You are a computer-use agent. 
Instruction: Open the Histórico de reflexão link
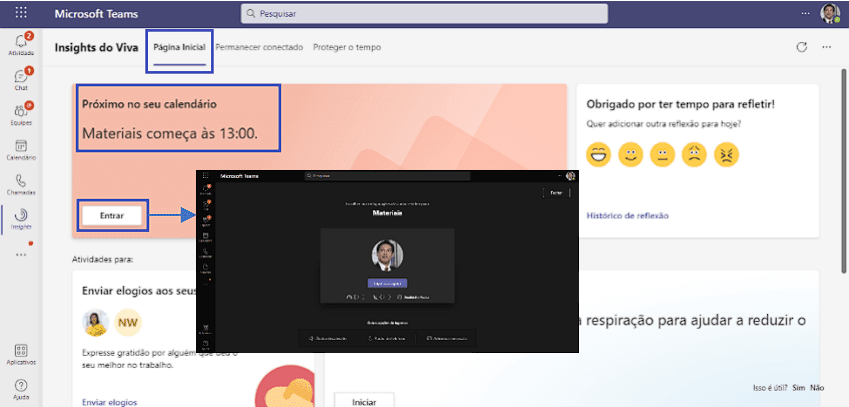click(628, 215)
